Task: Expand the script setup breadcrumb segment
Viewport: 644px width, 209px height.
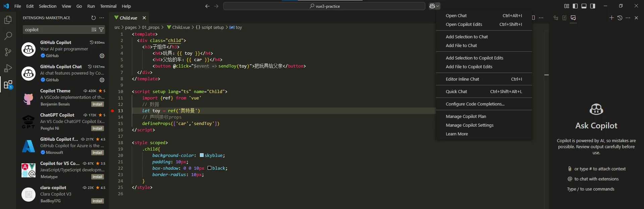Action: [210, 27]
